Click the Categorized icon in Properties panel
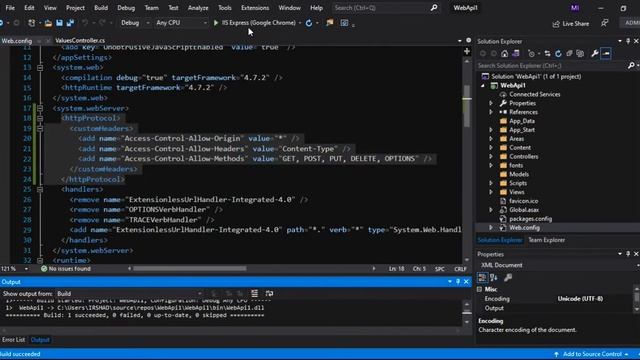 (x=482, y=278)
